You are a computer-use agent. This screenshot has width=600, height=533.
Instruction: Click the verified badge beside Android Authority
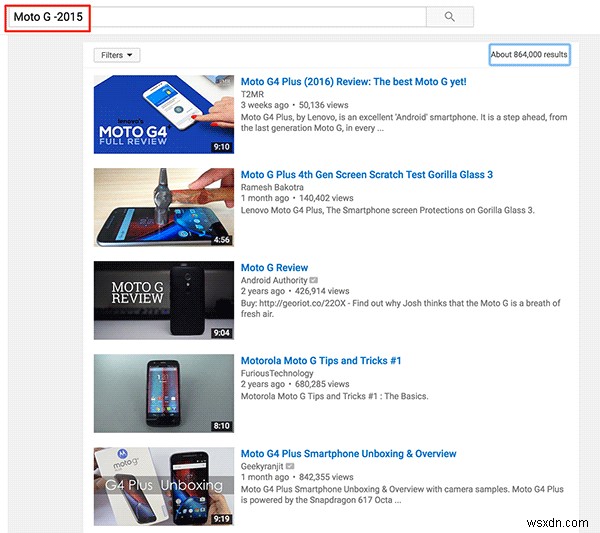click(x=314, y=280)
